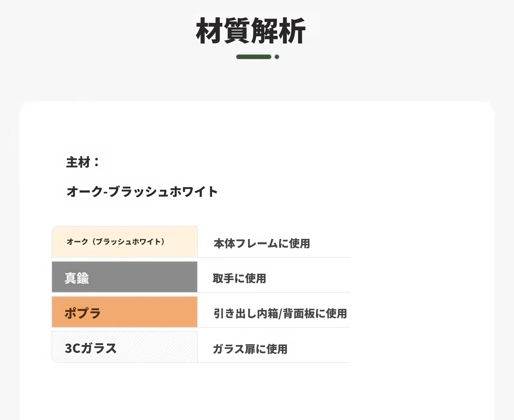Click 取手に使用 description
Image resolution: width=514 pixels, height=420 pixels.
[239, 278]
